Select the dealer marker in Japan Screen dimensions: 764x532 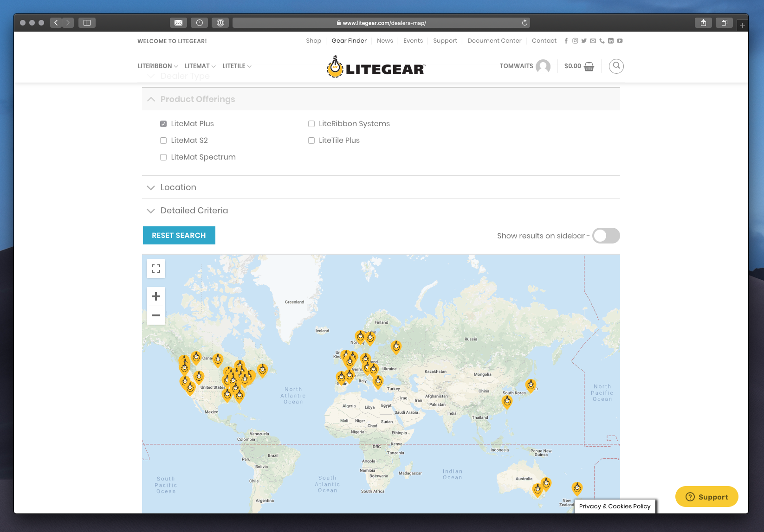click(531, 385)
